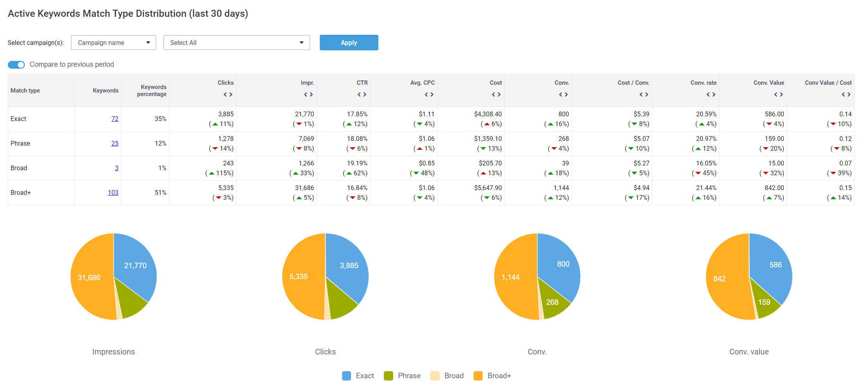Open the 72 Exact keywords link
Image resolution: width=868 pixels, height=386 pixels.
tap(115, 119)
